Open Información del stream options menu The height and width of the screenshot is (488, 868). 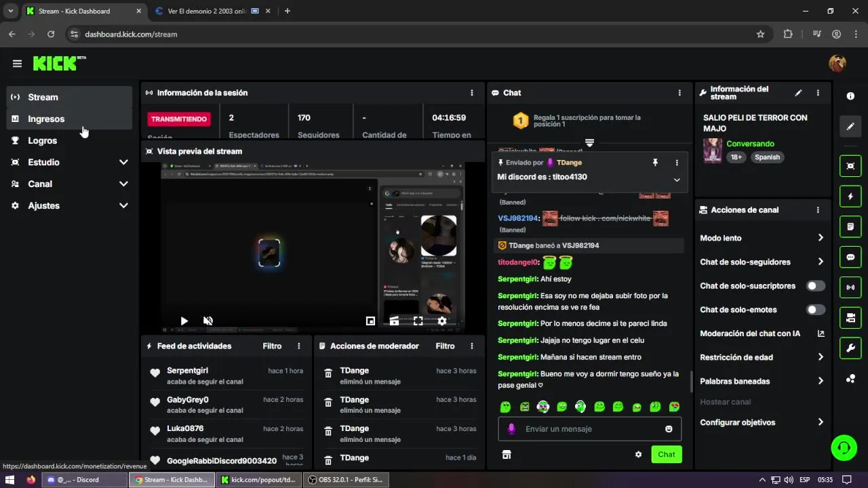[x=818, y=93]
